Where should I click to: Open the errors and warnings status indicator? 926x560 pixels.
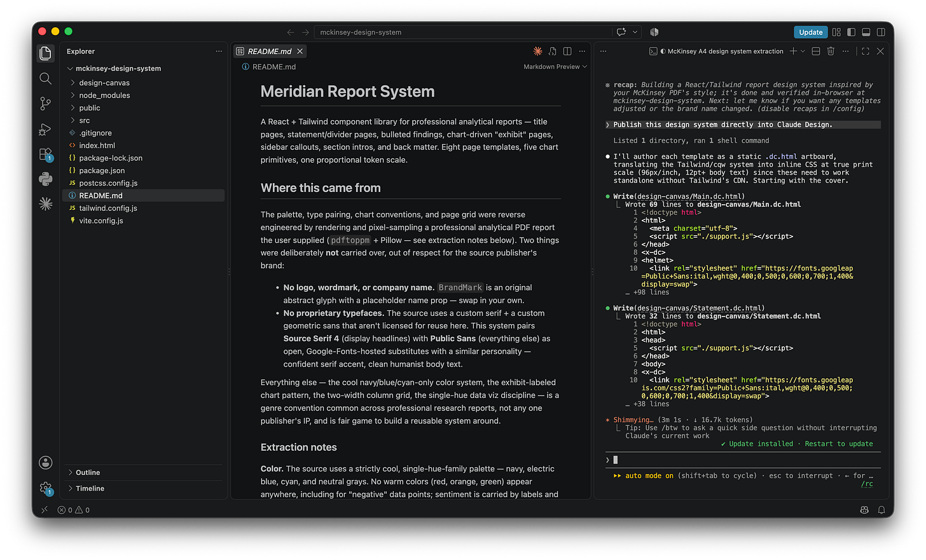pos(73,510)
